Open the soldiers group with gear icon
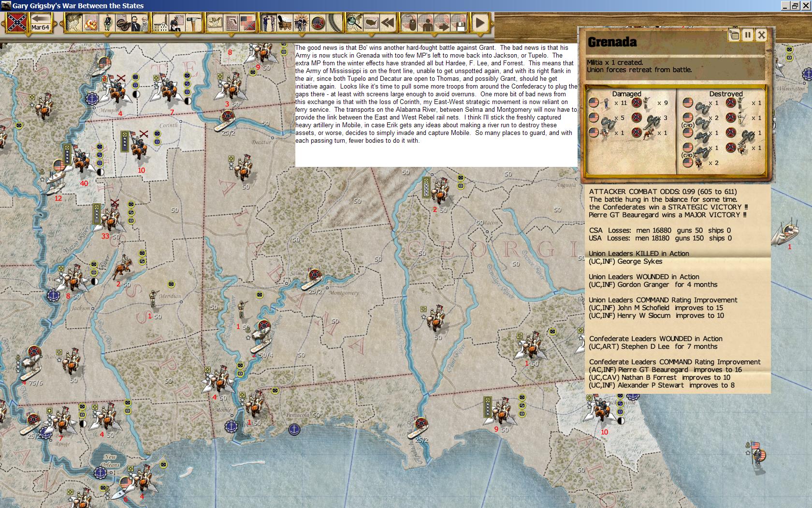Viewport: 812px width, 508px height. (x=301, y=23)
